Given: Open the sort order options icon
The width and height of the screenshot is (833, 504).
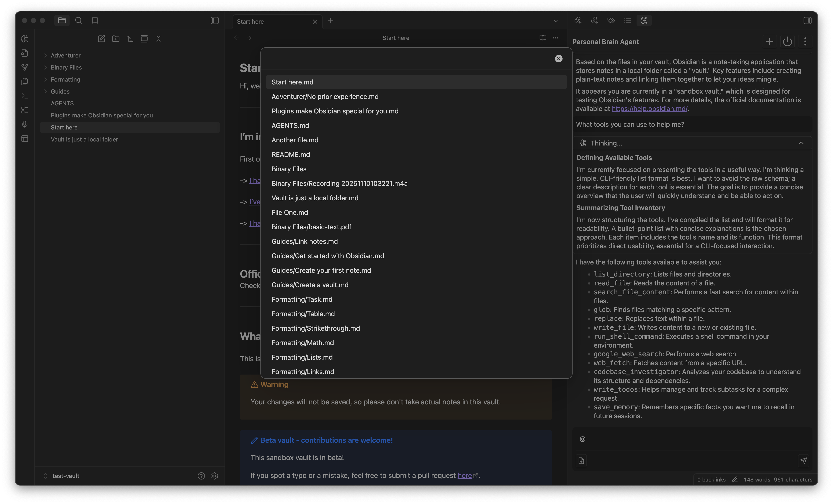Looking at the screenshot, I should 130,39.
